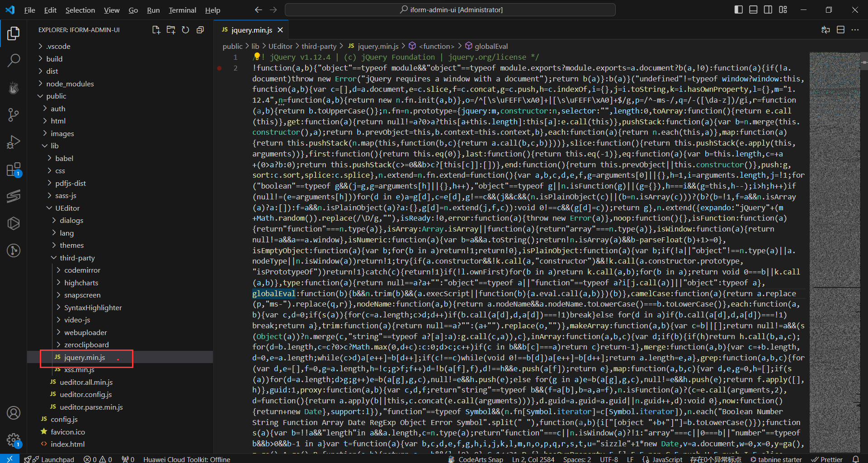Expand the codemirror folder

(82, 270)
